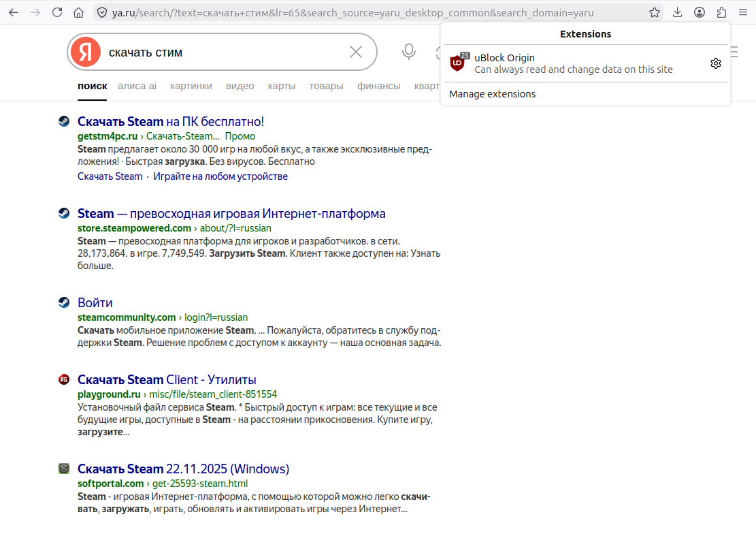Open 'Скачать Steam 22.11.2025 (Windows)' result

(x=183, y=469)
